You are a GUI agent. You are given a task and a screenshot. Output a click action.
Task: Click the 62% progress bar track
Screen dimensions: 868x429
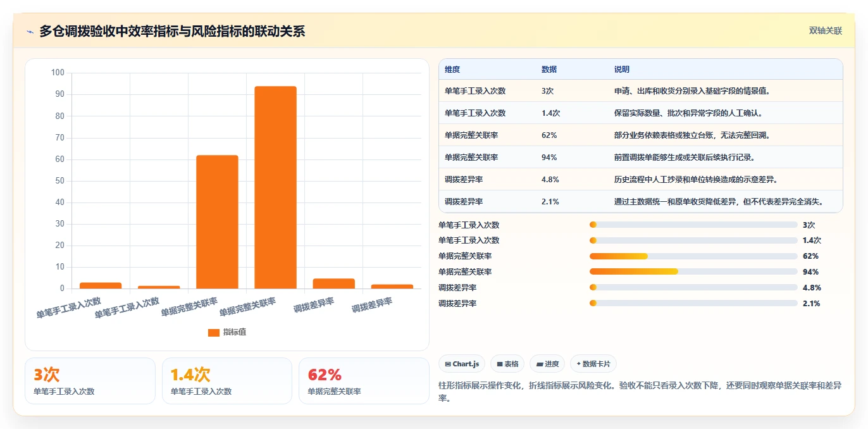click(x=693, y=256)
